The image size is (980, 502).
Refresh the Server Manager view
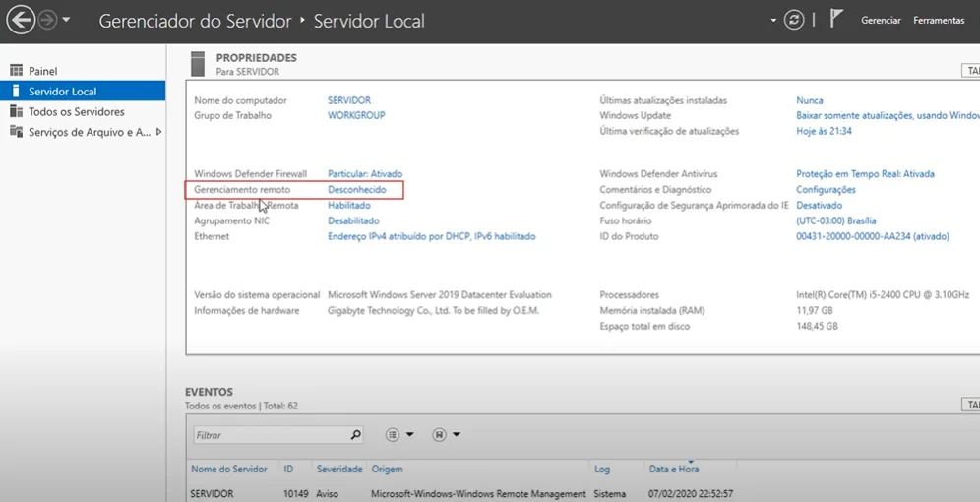pos(794,20)
